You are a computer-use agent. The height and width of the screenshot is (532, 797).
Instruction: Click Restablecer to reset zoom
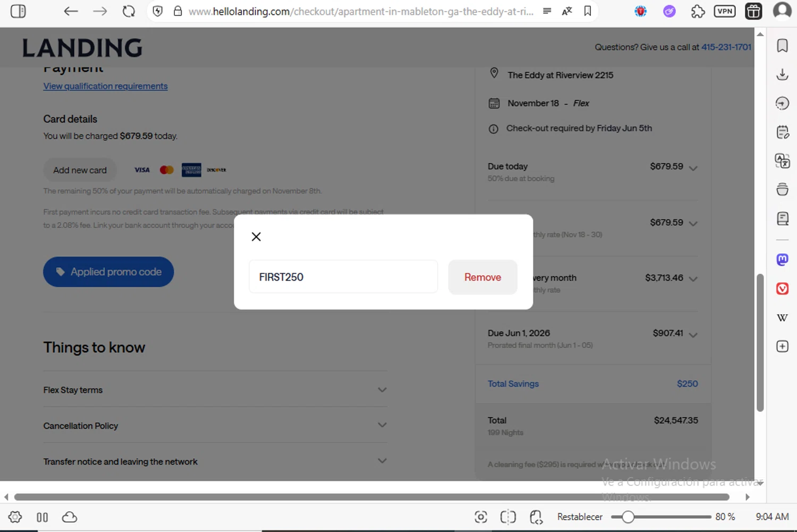(x=580, y=517)
